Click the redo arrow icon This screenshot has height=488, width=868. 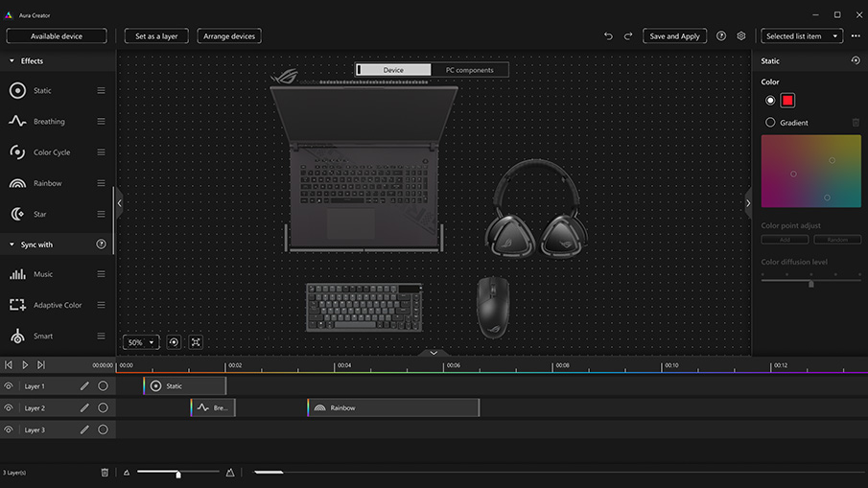click(628, 36)
